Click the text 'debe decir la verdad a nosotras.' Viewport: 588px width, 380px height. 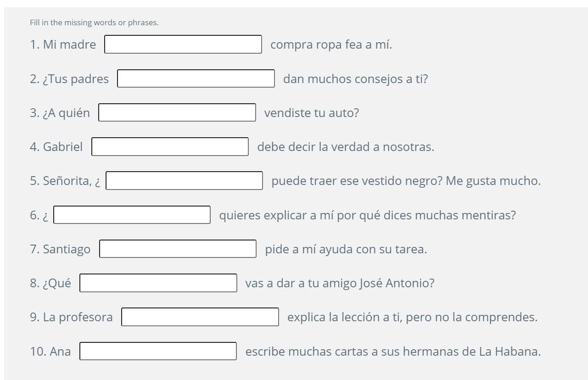click(x=346, y=147)
